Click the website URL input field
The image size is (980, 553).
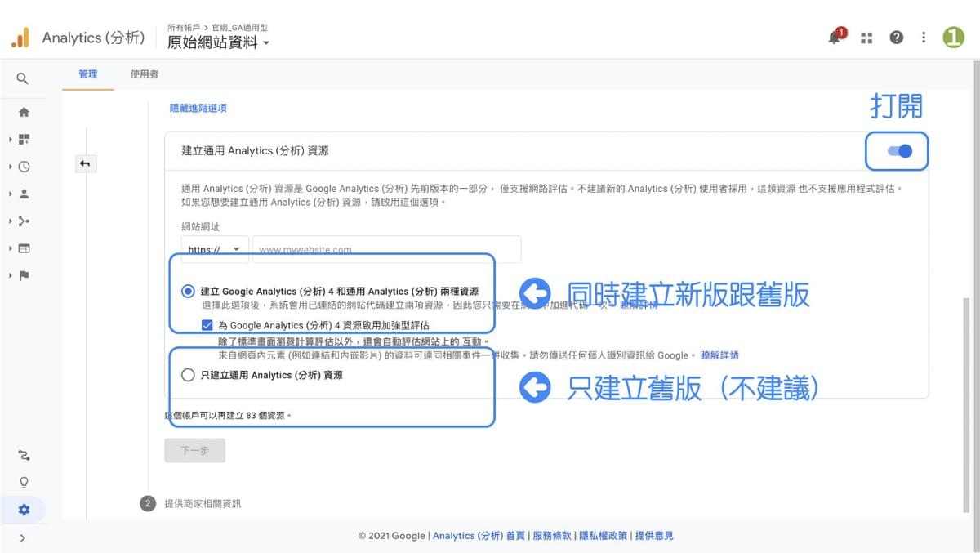(x=386, y=249)
